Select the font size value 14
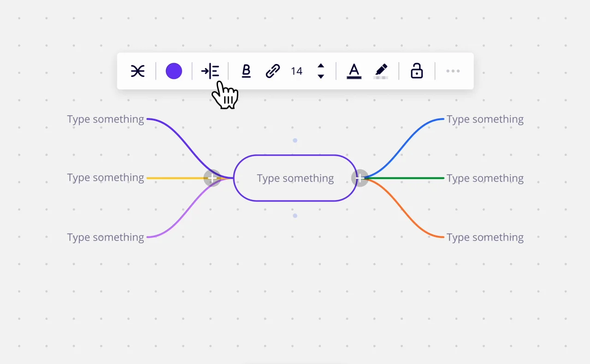 tap(297, 71)
